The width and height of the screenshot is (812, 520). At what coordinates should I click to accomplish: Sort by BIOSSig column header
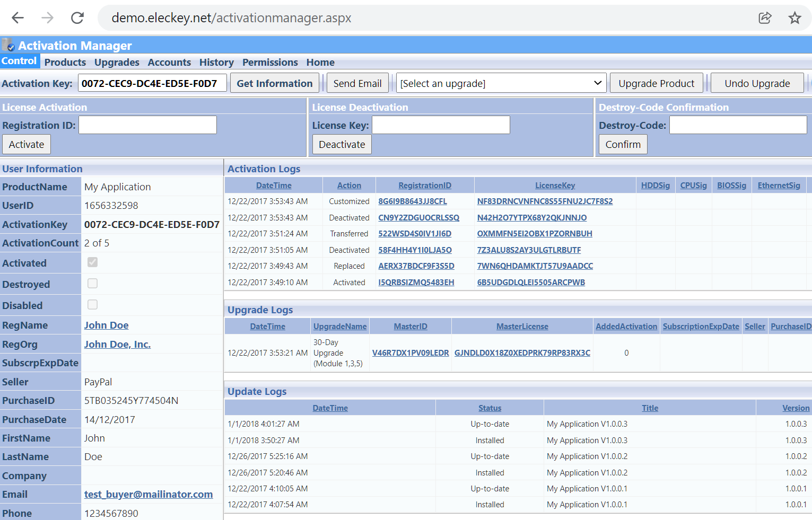[731, 186]
